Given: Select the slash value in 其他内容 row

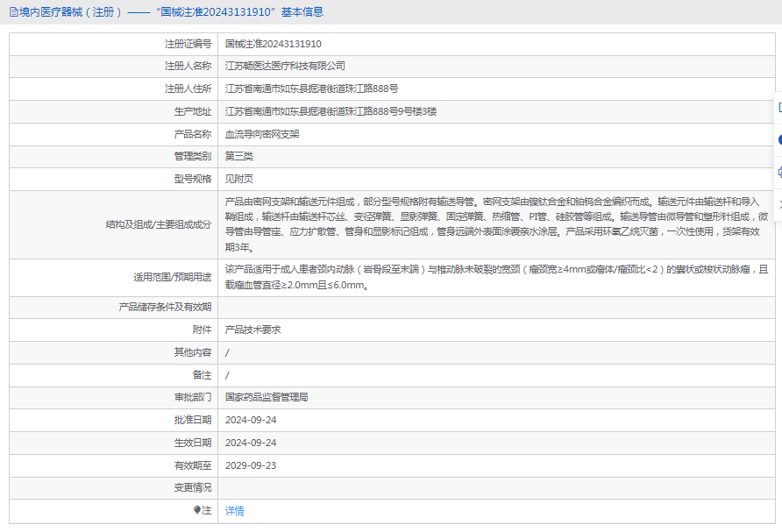Looking at the screenshot, I should (227, 353).
